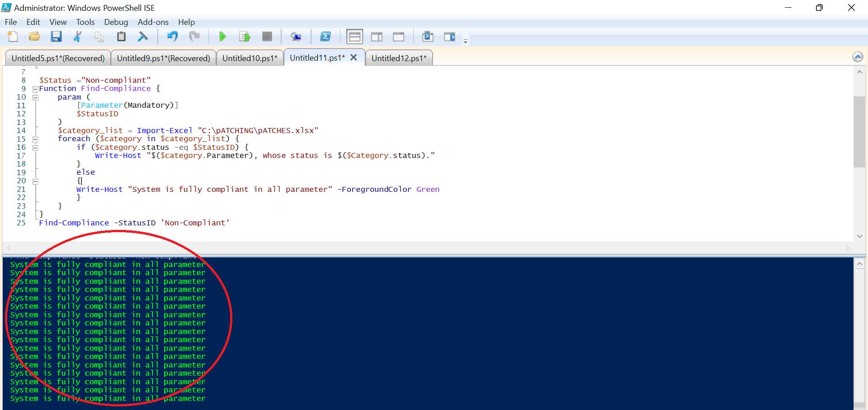Undo the last edit
This screenshot has width=868, height=410.
coord(172,37)
